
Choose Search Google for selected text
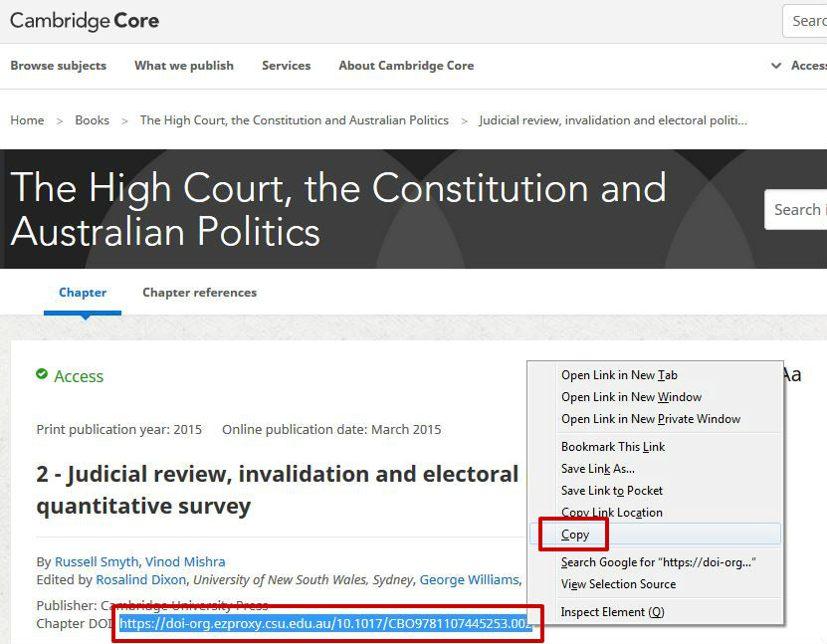(x=656, y=562)
